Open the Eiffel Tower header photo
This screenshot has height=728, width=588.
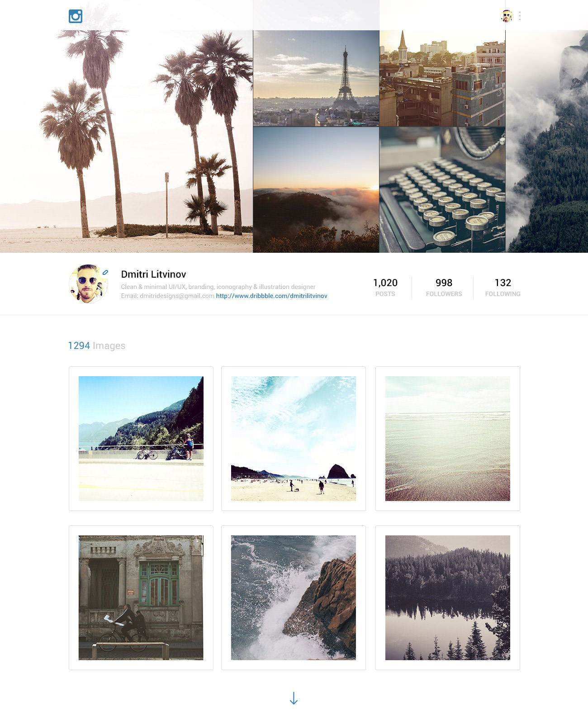tap(316, 78)
